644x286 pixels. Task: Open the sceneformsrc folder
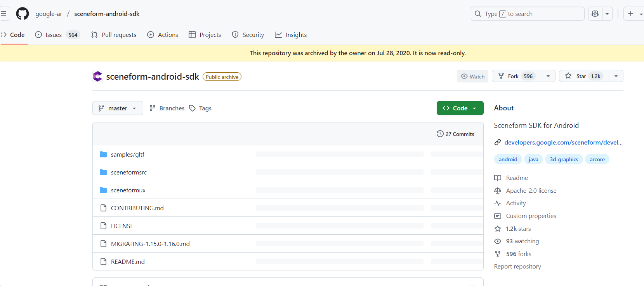(x=129, y=172)
